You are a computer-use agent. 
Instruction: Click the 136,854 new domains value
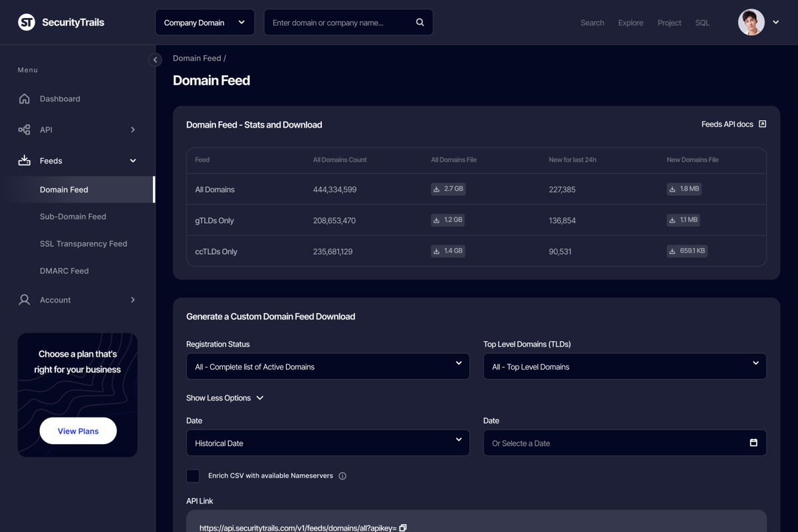[x=562, y=220]
